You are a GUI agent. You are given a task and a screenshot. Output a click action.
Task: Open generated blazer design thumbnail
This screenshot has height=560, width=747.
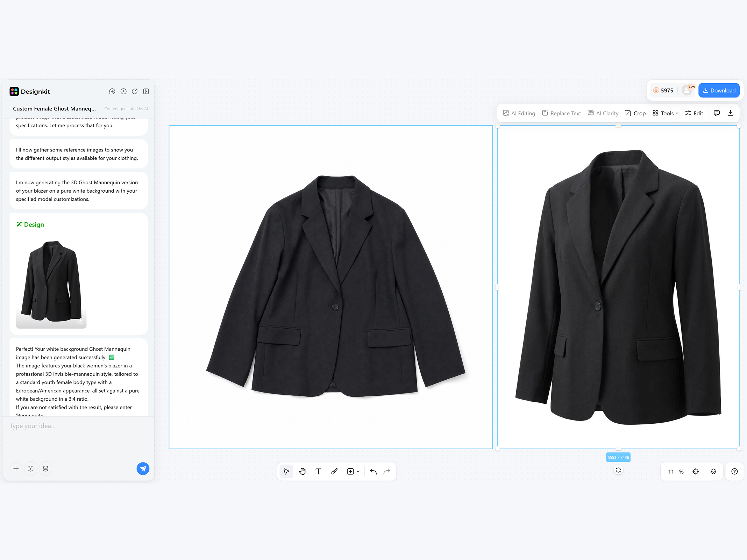pyautogui.click(x=51, y=283)
